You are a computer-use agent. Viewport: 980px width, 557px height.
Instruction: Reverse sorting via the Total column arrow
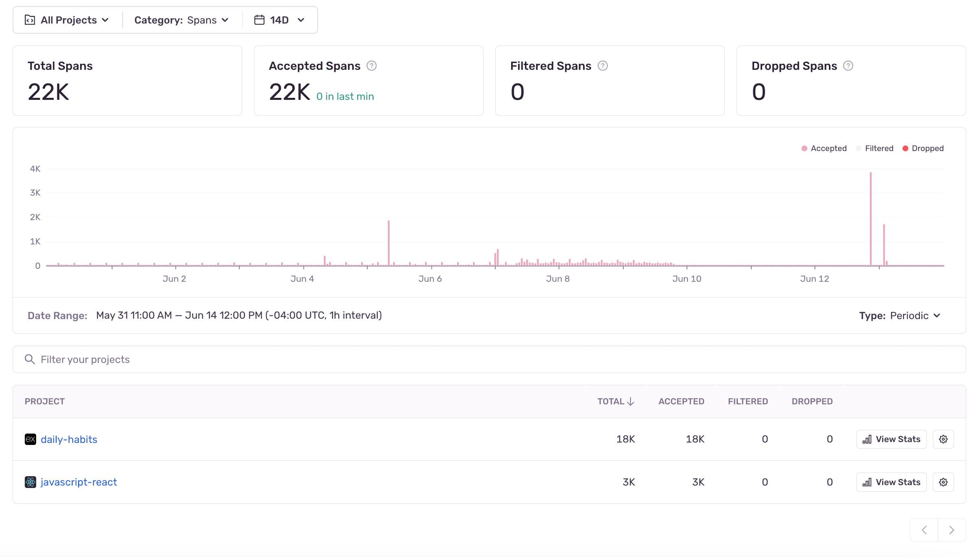point(630,401)
